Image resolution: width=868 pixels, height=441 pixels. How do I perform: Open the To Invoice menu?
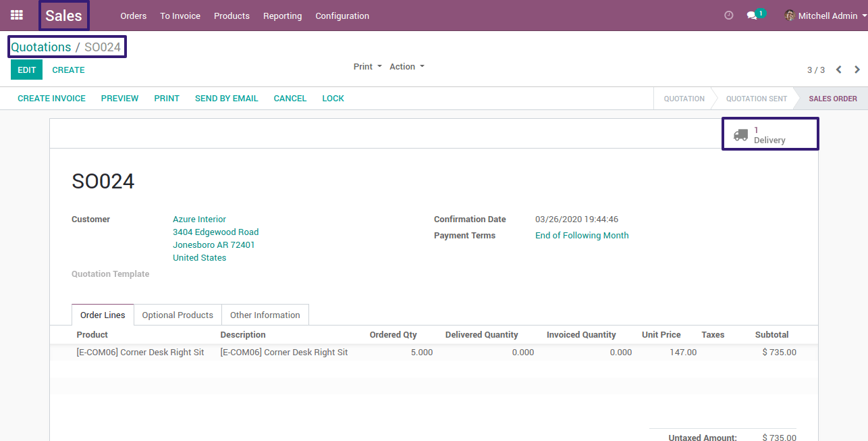pyautogui.click(x=180, y=16)
